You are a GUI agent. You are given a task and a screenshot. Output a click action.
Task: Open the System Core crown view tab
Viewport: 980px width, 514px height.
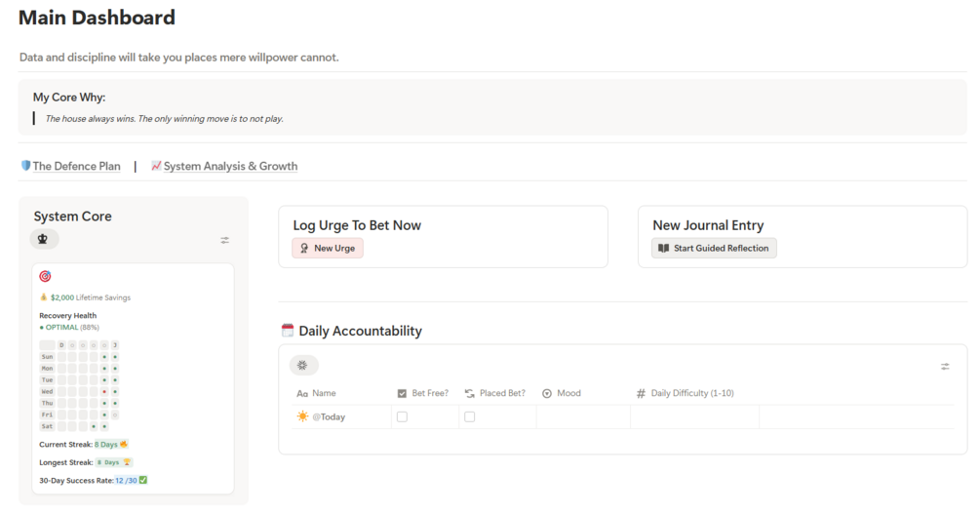[44, 239]
